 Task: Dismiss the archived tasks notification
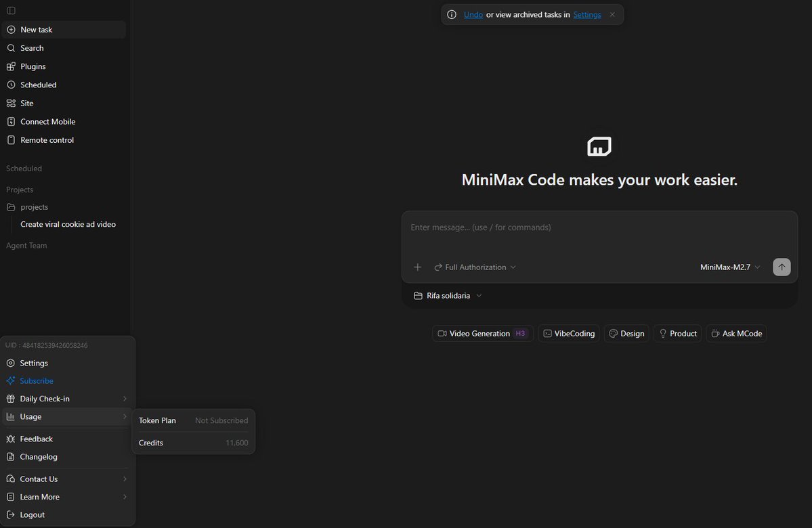(x=612, y=14)
